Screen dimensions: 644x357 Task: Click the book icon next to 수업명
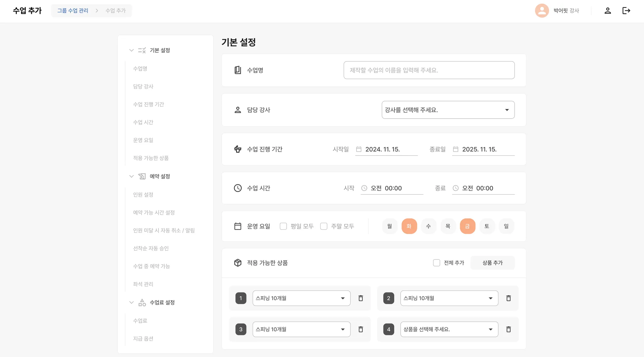(238, 70)
